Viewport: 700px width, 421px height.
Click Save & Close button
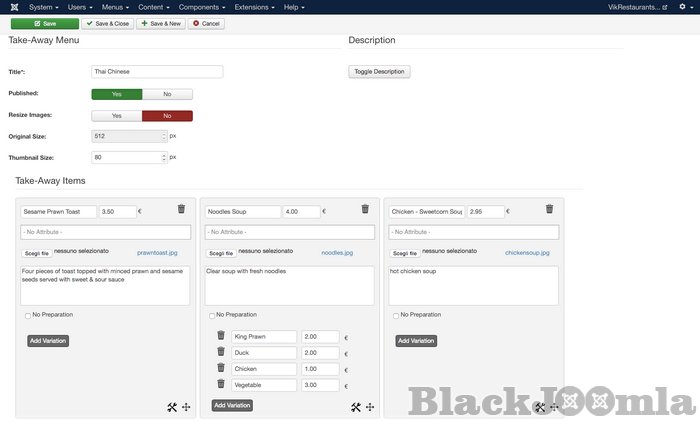pyautogui.click(x=106, y=23)
